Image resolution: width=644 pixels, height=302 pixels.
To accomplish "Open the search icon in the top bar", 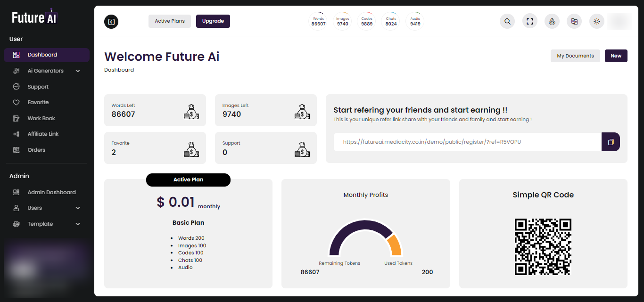I will (507, 21).
